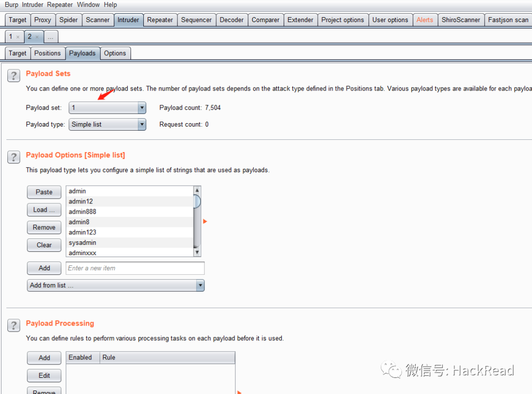Close Intruder attack tab 1
Image resolution: width=532 pixels, height=394 pixels.
(x=18, y=37)
